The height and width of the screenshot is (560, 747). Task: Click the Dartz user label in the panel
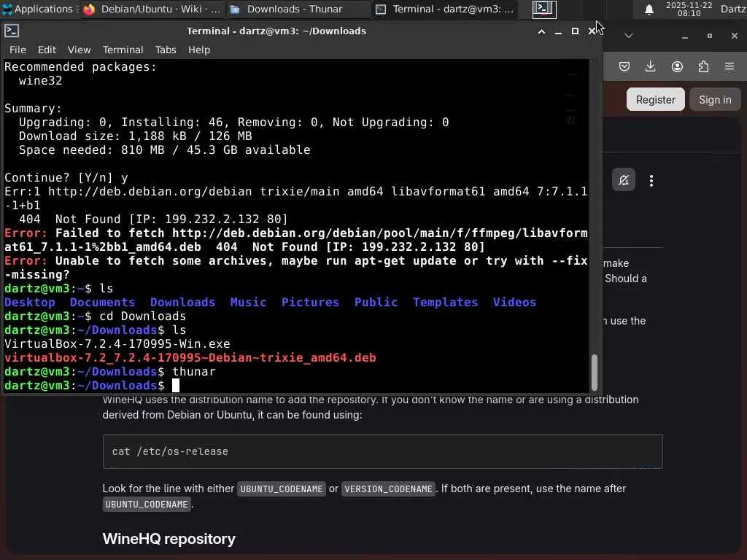[733, 9]
